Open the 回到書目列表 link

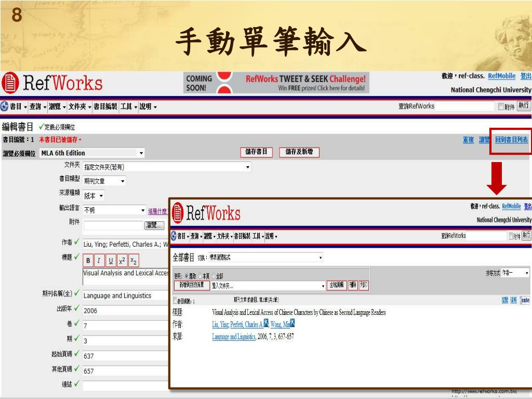pos(511,140)
